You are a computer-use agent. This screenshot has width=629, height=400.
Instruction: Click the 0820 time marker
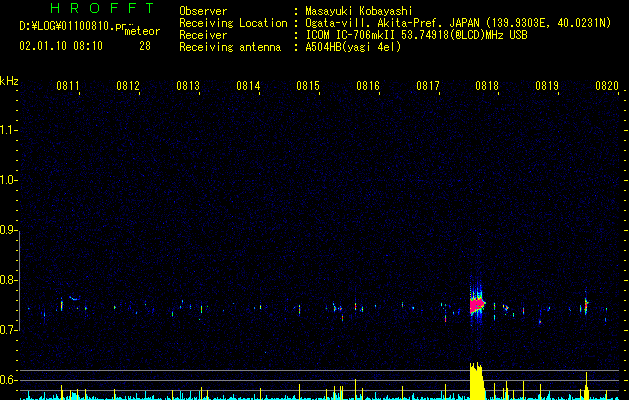[607, 86]
